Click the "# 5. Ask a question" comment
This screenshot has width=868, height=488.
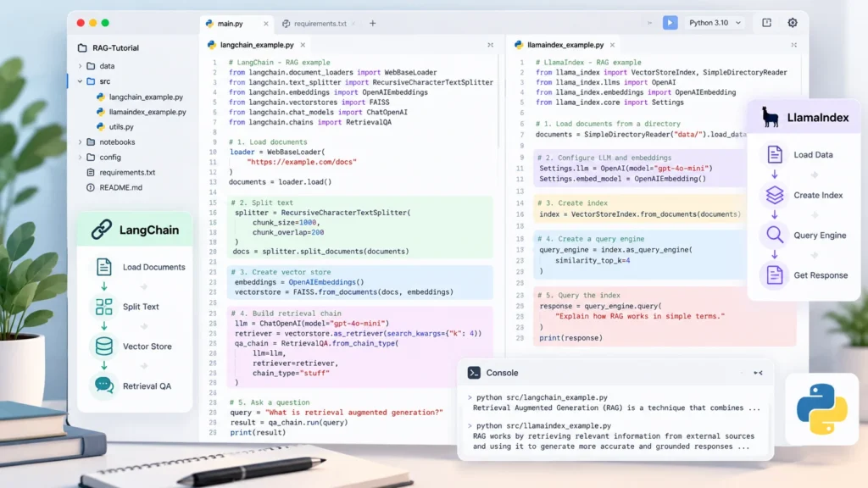[270, 402]
